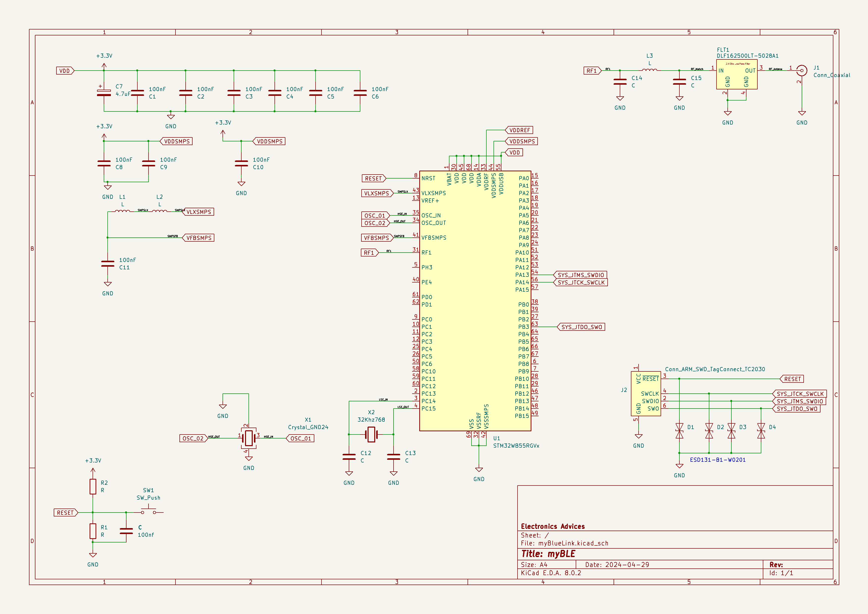Select ESD diode D3 symbol
This screenshot has width=868, height=614.
click(731, 431)
